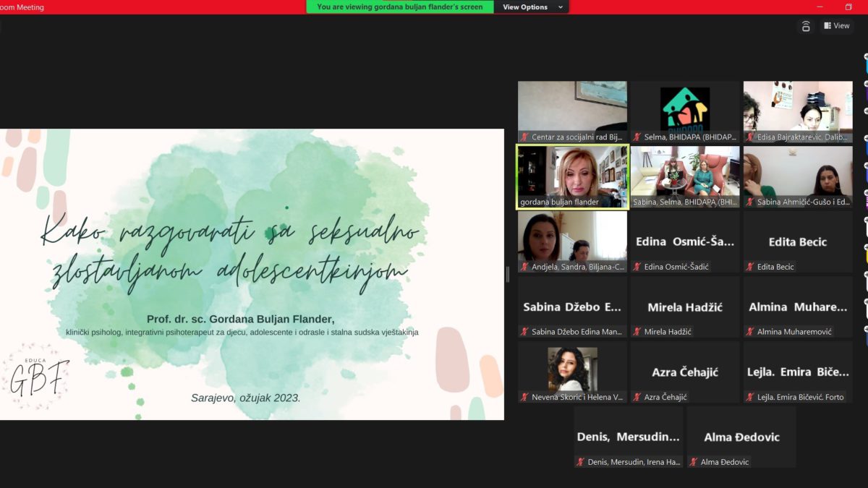Click the View layout button
Screen dimensions: 868x488
(x=836, y=26)
